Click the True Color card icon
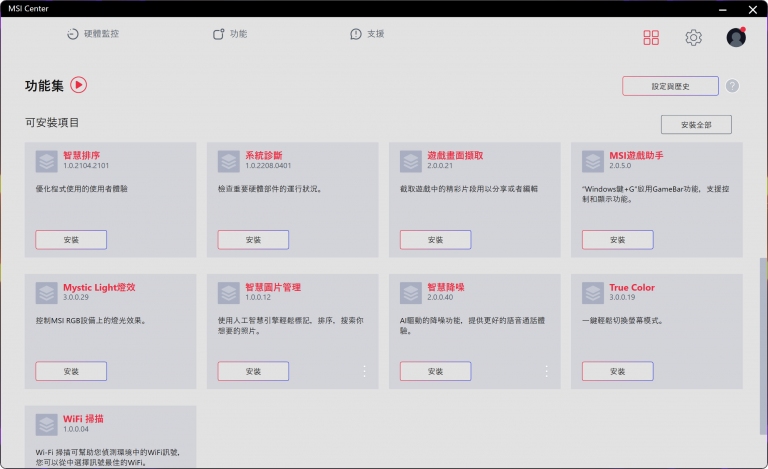The width and height of the screenshot is (768, 469). point(593,293)
